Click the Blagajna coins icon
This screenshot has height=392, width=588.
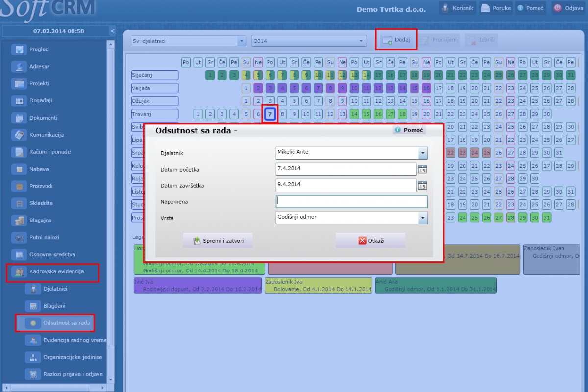pos(19,220)
